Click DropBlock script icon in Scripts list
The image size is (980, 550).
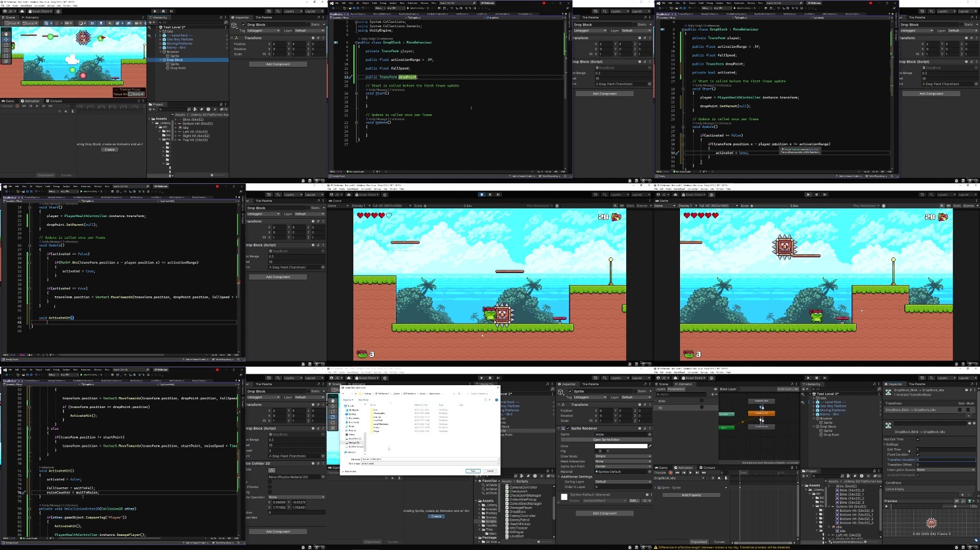point(507,511)
